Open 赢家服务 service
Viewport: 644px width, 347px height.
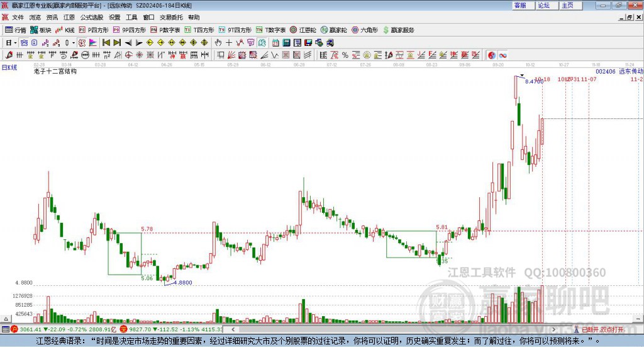tap(398, 30)
